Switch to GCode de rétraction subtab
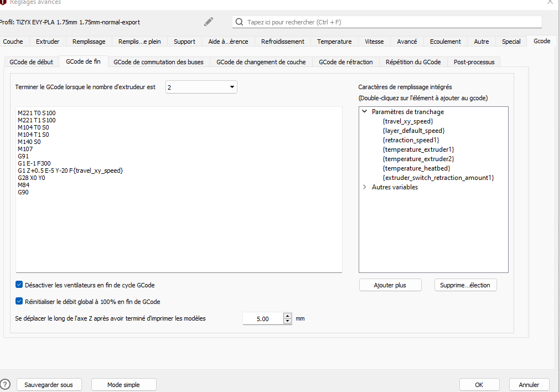559x392 pixels. click(x=346, y=61)
